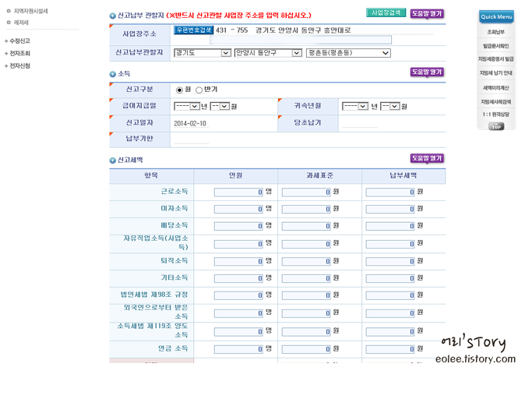Open 도움말 열기 for 신고납부 관할지

(427, 13)
